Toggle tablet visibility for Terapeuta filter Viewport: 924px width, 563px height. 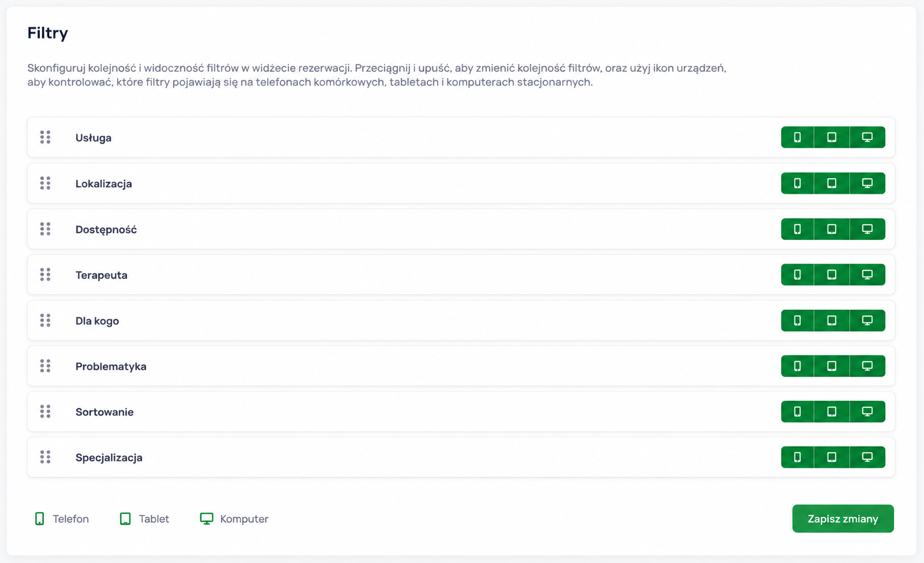pos(832,275)
